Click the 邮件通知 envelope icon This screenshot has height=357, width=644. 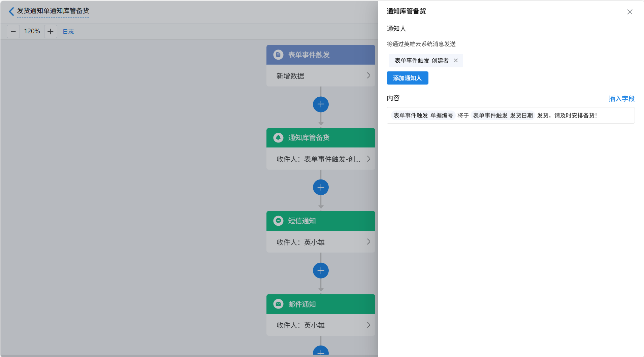coord(278,304)
